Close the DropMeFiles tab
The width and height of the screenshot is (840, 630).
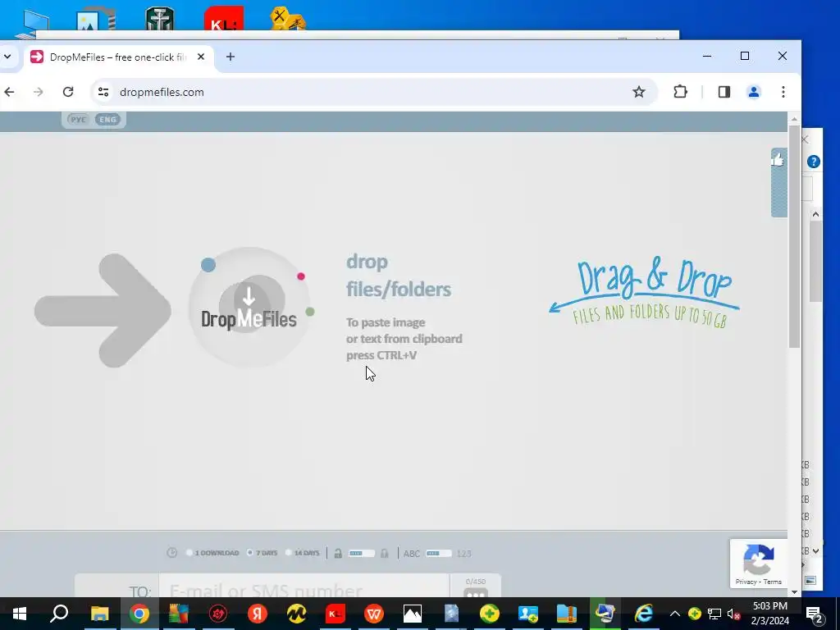(201, 57)
